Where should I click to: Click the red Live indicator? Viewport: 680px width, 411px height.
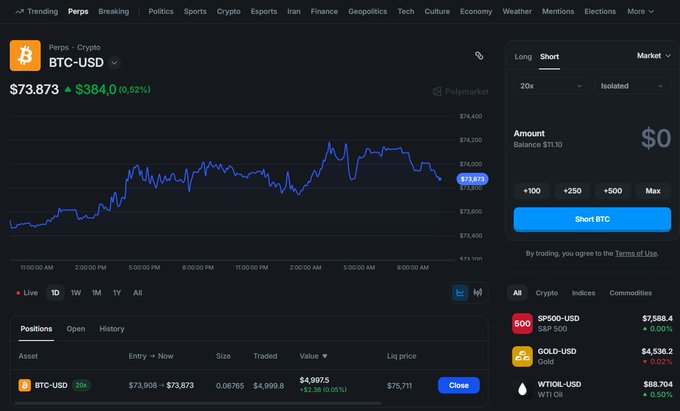[27, 293]
